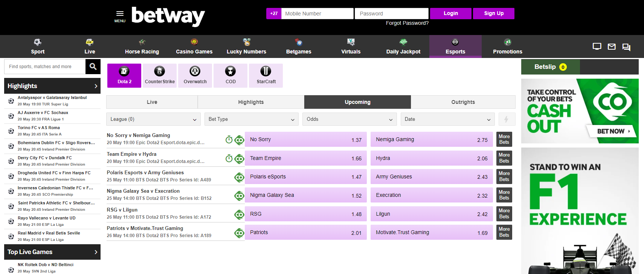
Task: Select the COD game icon
Action: (x=230, y=76)
